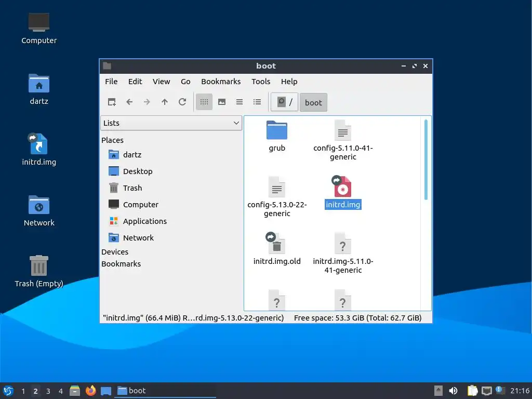
Task: Go up to parent folder
Action: pos(165,102)
